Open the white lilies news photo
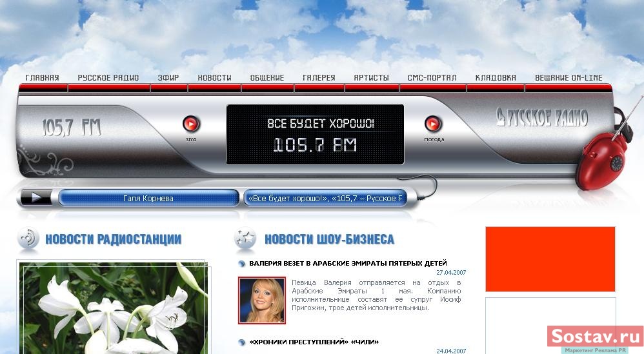This screenshot has width=644, height=354. coord(112,308)
